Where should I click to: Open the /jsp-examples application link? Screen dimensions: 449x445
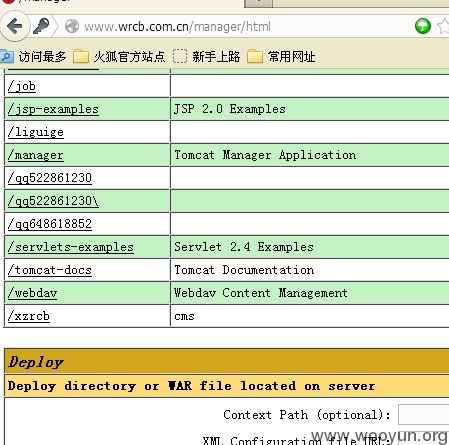coord(53,109)
